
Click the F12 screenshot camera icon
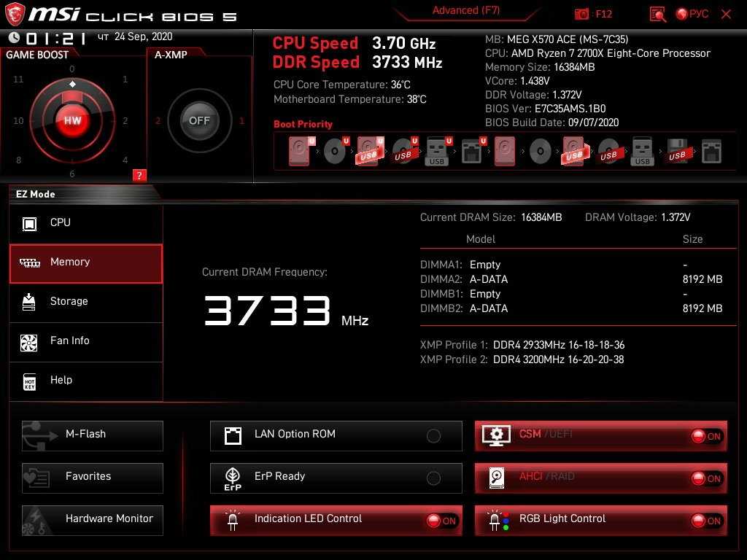(x=581, y=14)
